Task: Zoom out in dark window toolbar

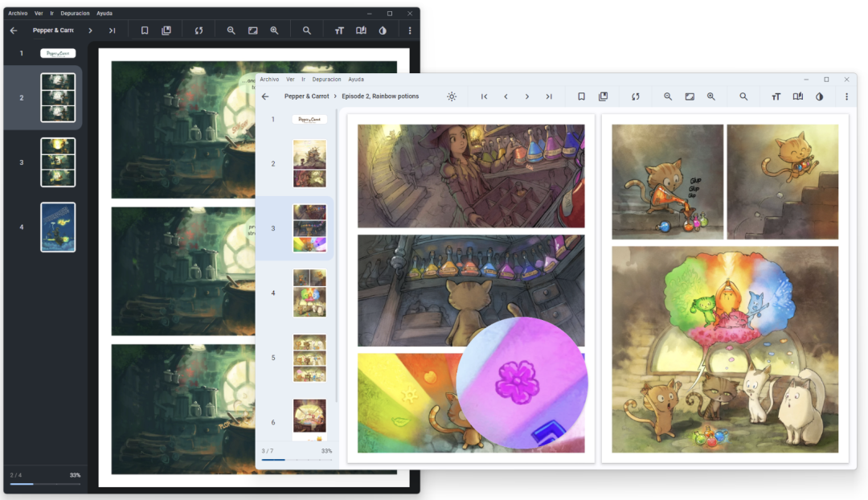Action: (231, 31)
